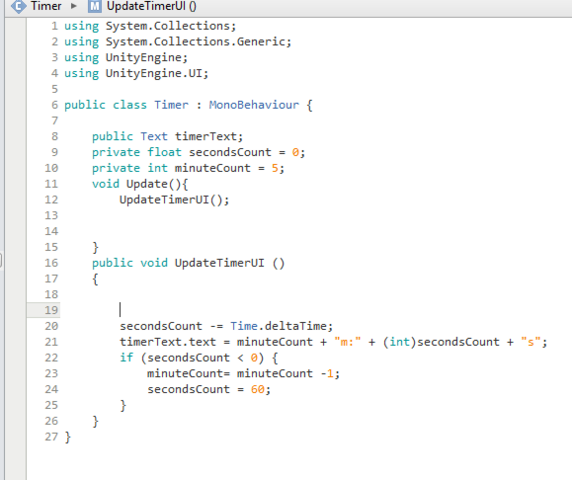Click the UpdateTimerUI(); call in Update
This screenshot has width=572, height=480.
[174, 200]
